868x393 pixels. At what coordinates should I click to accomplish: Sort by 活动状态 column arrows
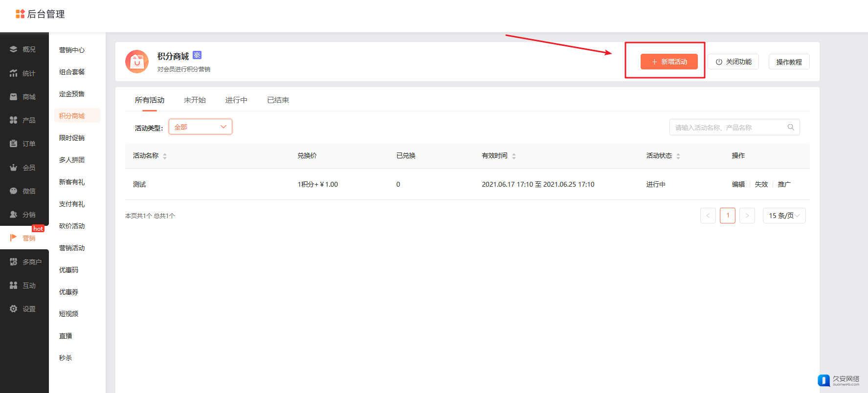click(x=678, y=156)
